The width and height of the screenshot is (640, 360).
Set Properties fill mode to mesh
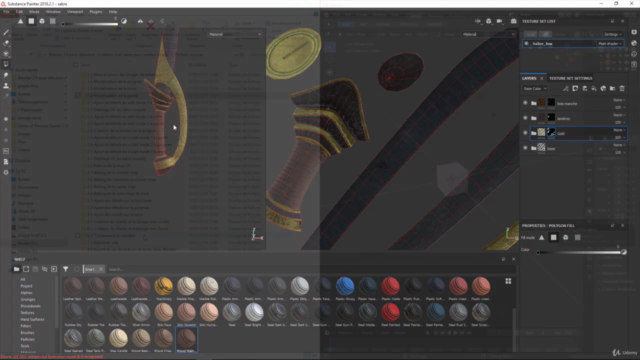565,238
